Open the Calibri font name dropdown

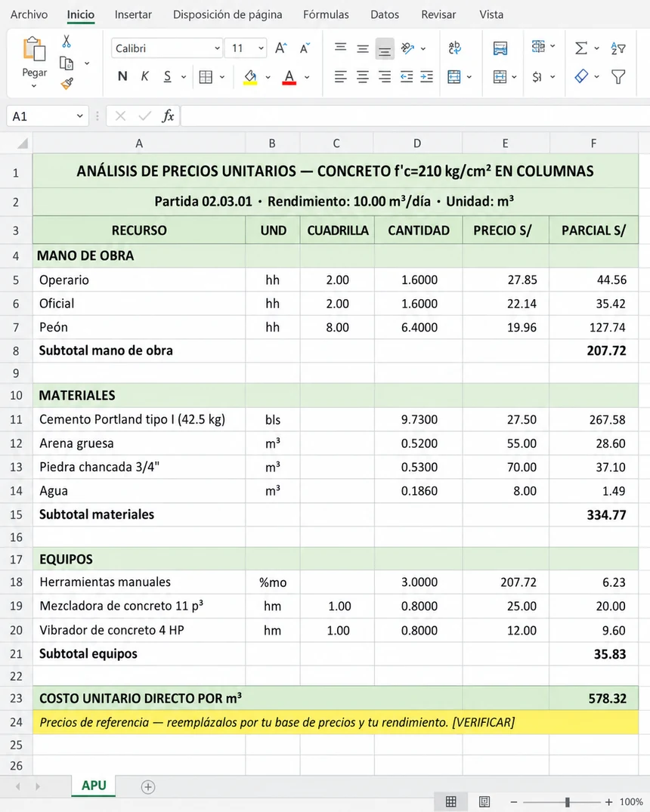click(217, 48)
